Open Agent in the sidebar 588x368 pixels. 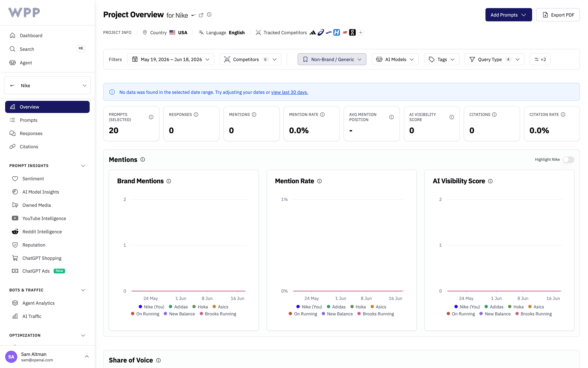(47, 63)
